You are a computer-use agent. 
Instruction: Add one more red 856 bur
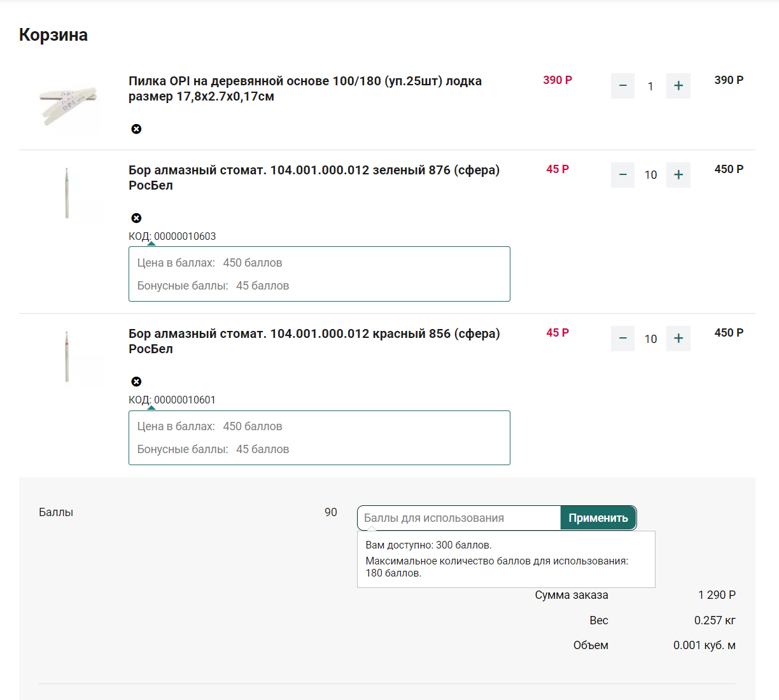678,339
